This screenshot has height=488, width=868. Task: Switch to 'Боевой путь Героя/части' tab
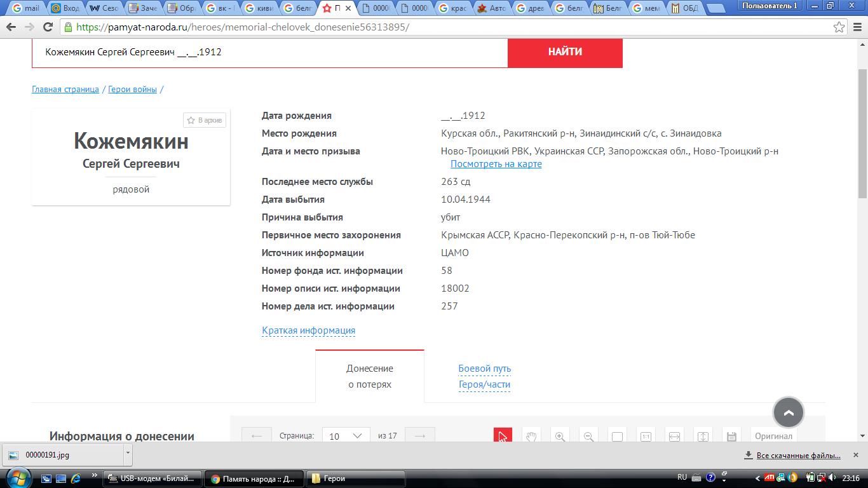[484, 376]
